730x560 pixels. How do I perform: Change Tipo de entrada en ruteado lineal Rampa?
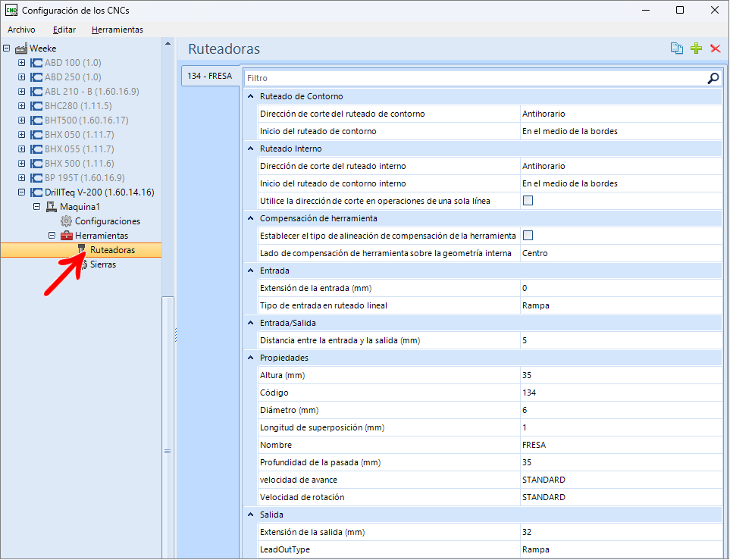[x=621, y=305]
